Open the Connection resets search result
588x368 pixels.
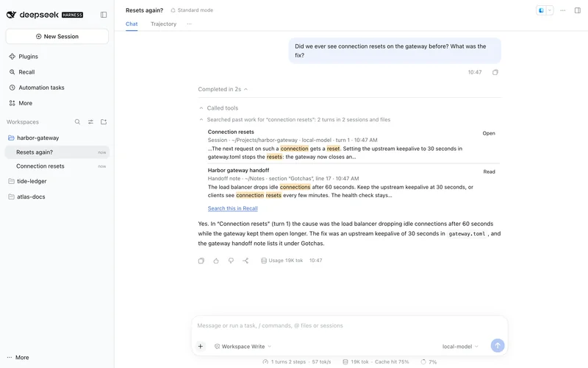tap(489, 133)
